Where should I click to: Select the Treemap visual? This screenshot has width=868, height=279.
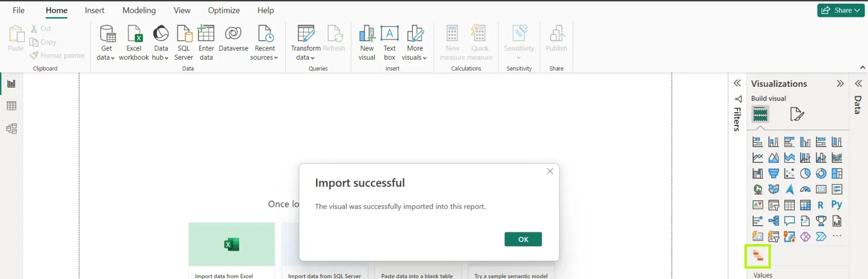pos(837,174)
